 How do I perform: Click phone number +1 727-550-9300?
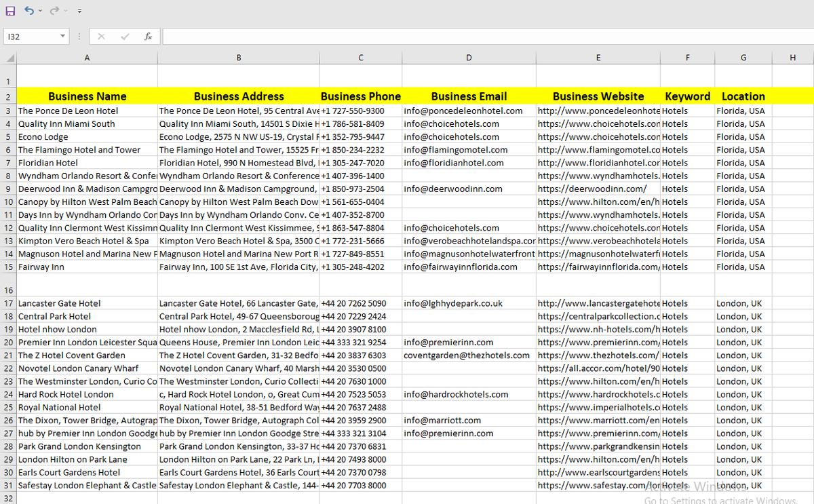[x=361, y=111]
